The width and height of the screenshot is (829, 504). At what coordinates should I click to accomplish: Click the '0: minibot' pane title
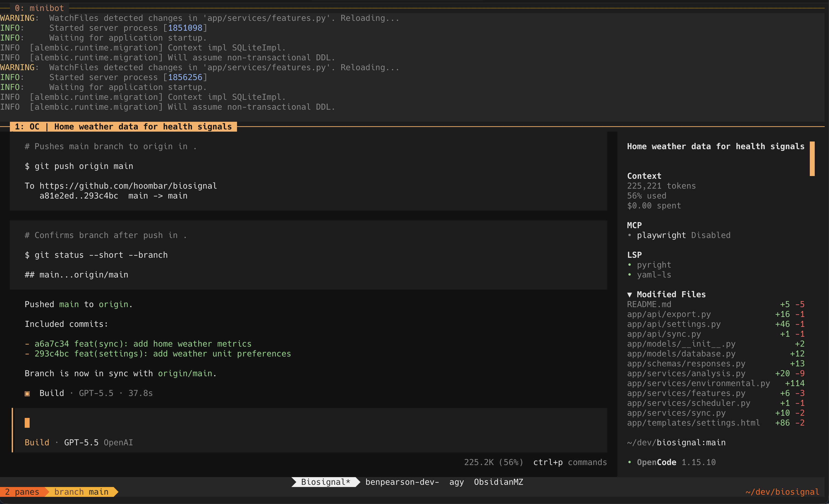[39, 8]
